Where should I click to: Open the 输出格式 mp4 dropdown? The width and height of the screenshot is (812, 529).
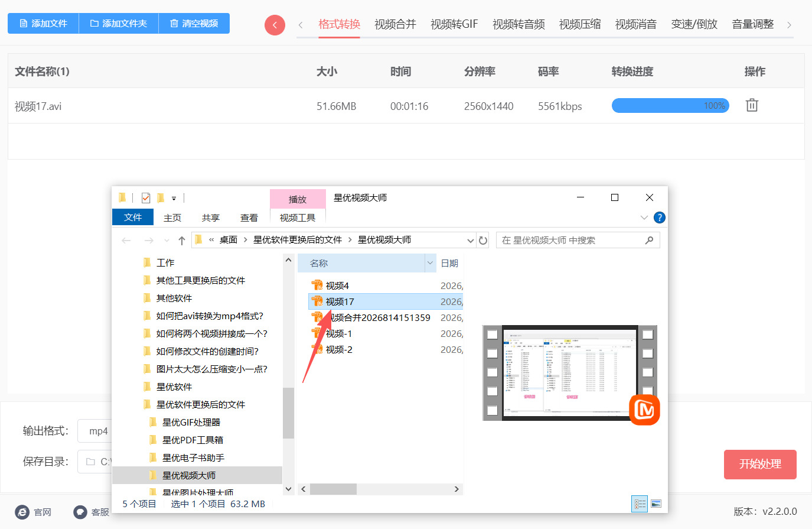click(94, 431)
